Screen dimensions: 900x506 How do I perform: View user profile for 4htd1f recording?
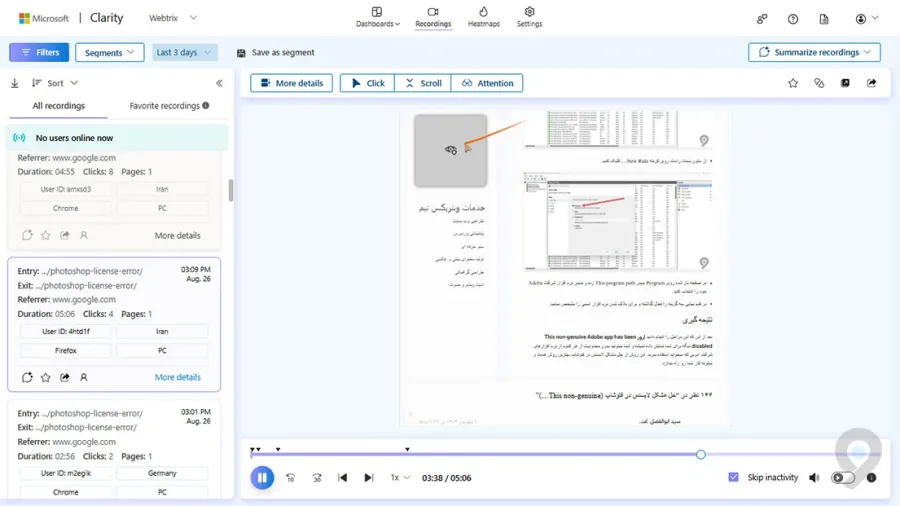84,377
